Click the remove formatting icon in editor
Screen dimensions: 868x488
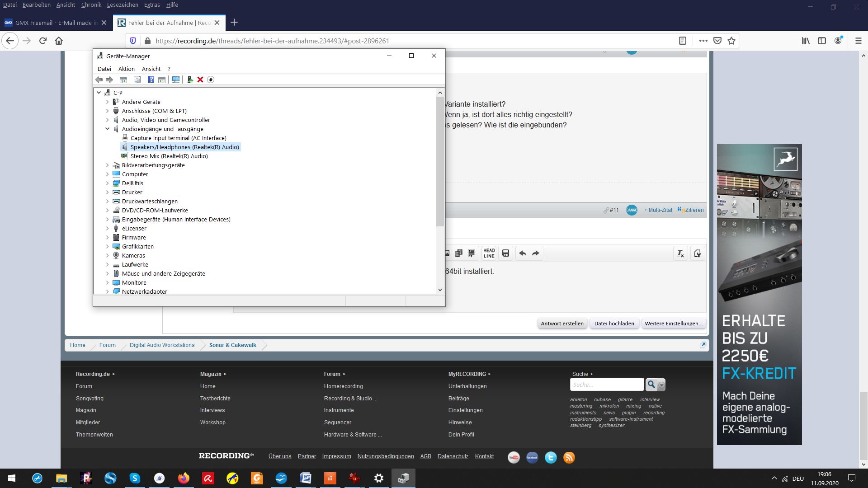(x=680, y=253)
